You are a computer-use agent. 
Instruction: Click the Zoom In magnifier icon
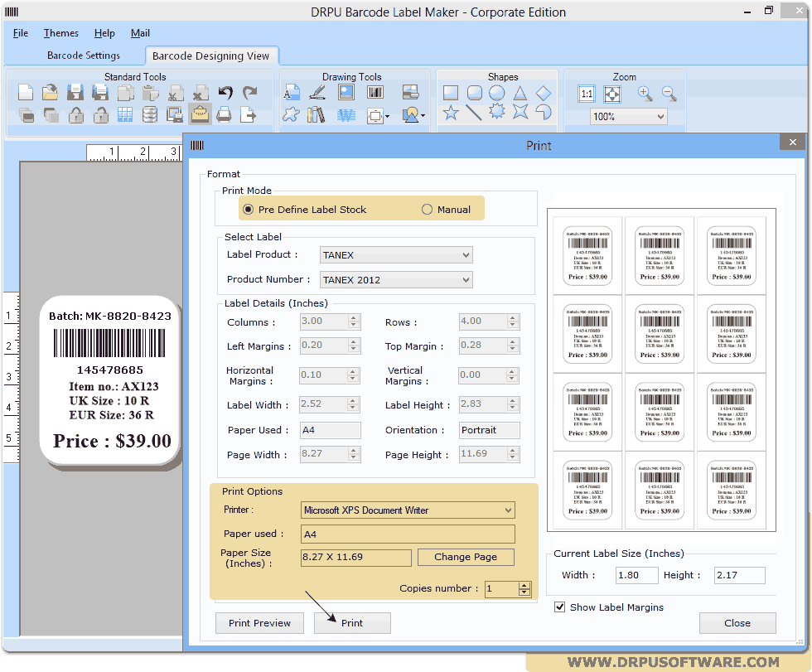click(645, 94)
